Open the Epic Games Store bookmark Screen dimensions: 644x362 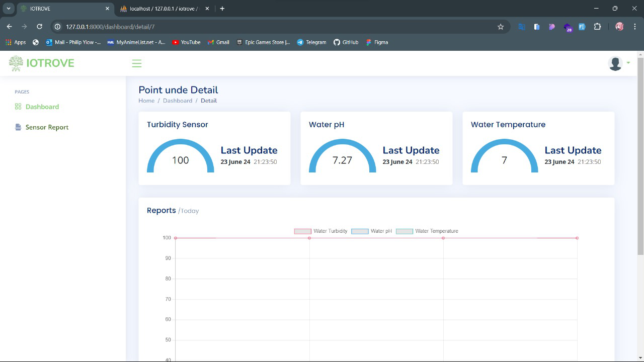[264, 42]
